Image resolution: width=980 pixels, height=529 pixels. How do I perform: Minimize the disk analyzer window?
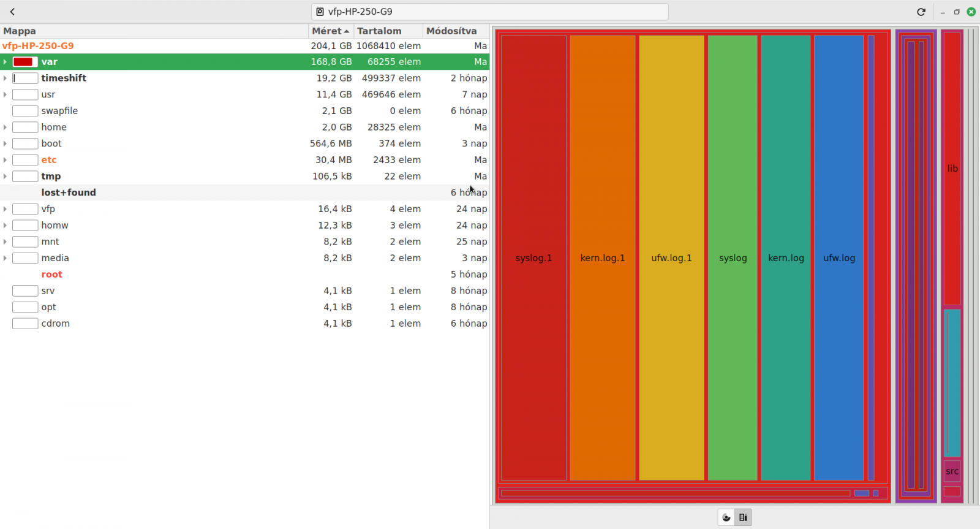943,12
